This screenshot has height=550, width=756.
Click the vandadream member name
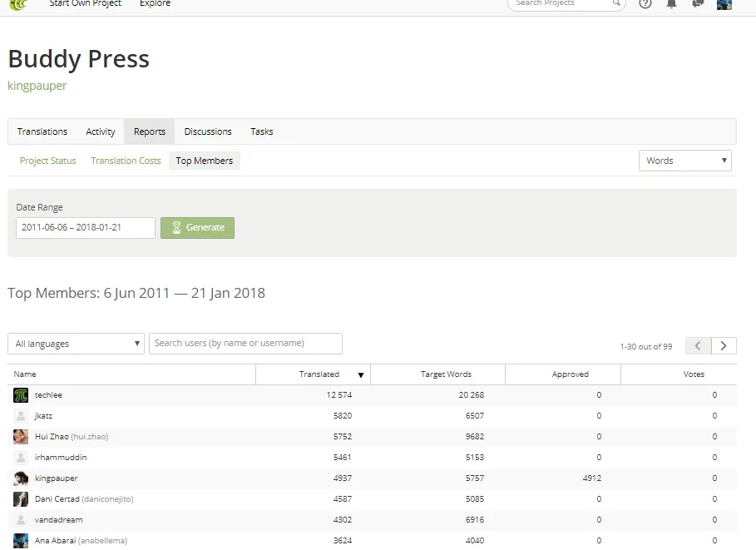[x=59, y=519]
